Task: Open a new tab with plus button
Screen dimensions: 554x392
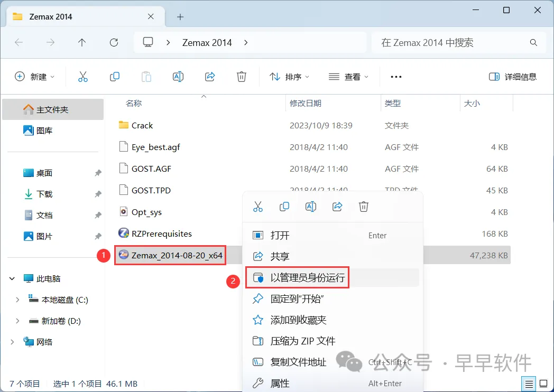Action: (x=180, y=17)
